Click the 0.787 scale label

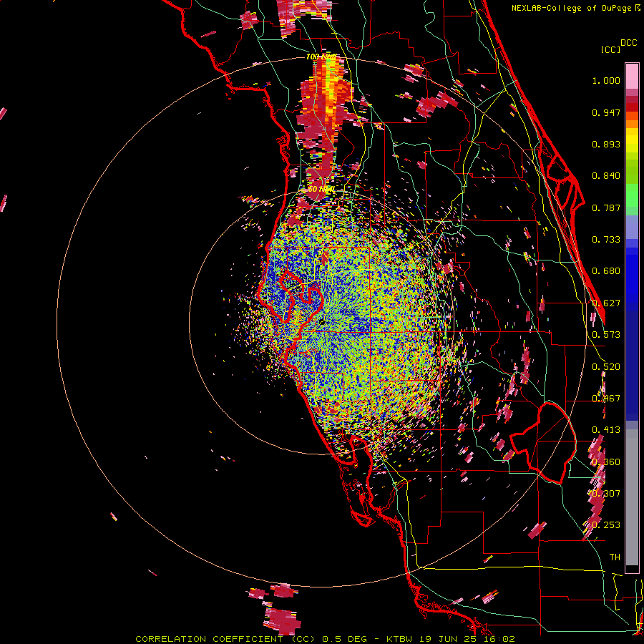click(606, 208)
